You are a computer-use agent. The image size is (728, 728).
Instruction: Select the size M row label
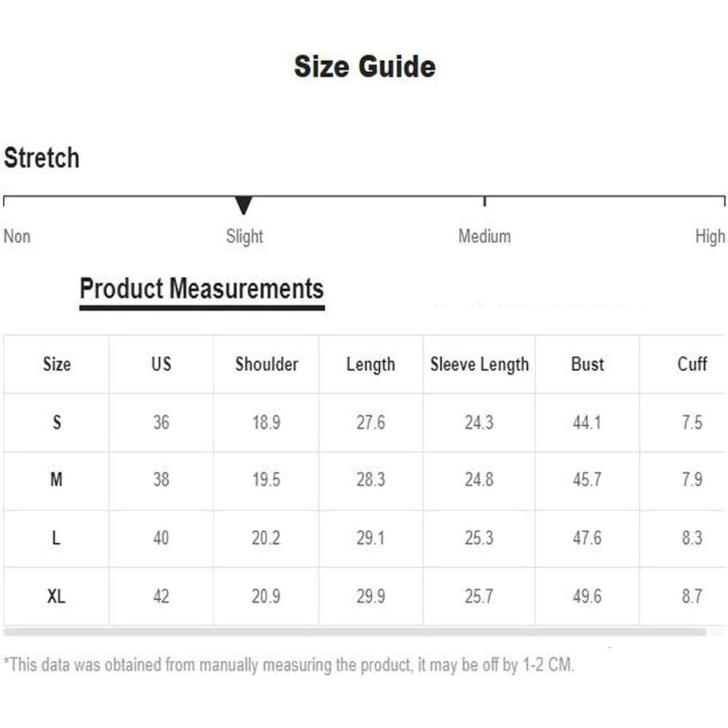pyautogui.click(x=57, y=480)
